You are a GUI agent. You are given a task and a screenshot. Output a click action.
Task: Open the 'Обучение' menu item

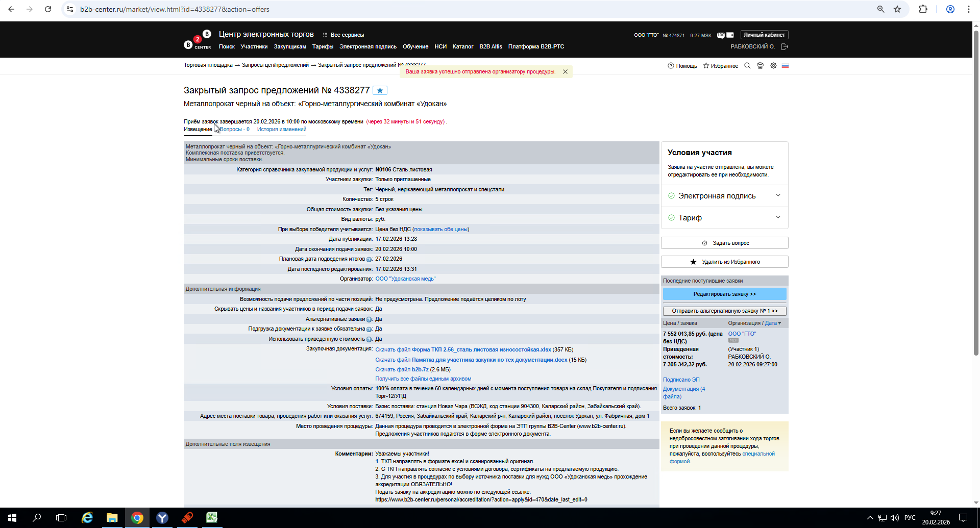(415, 47)
